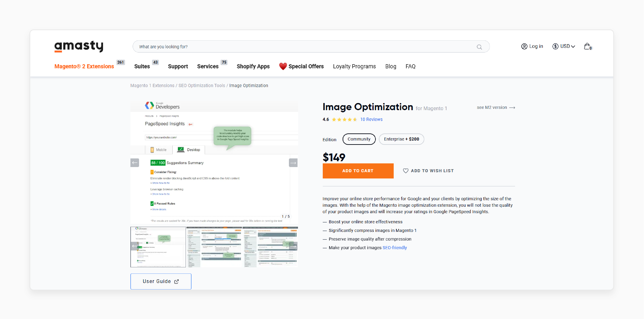This screenshot has width=644, height=319.
Task: Go to the Blog
Action: 390,67
